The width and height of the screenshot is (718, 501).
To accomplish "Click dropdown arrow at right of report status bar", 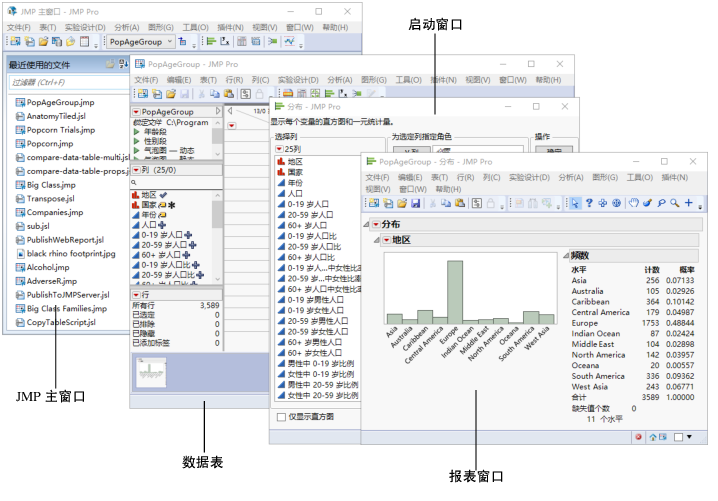I will click(x=689, y=437).
